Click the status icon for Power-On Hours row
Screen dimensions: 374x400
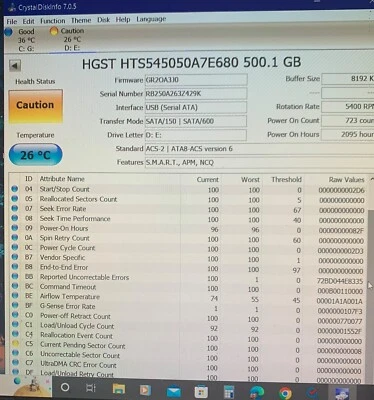[14, 228]
